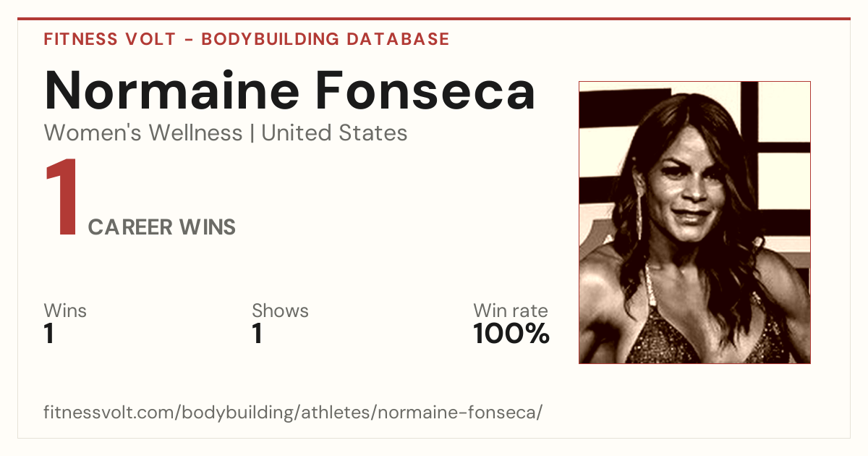Click the separator between Wellness and United States
The width and height of the screenshot is (868, 456).
click(x=252, y=134)
